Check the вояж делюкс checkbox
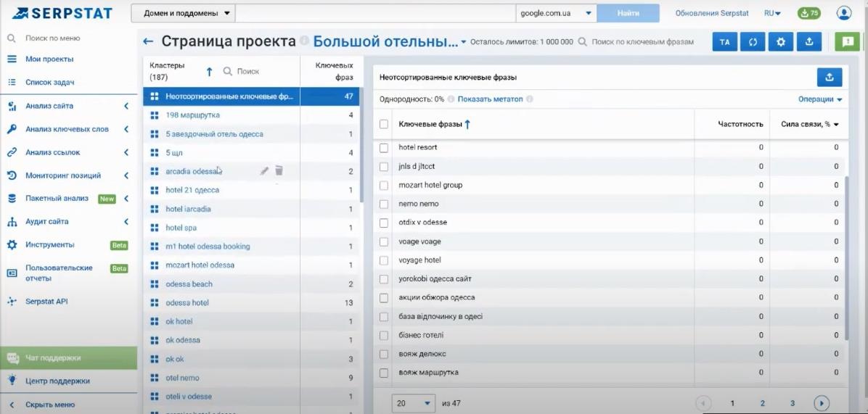The height and width of the screenshot is (414, 868). point(384,354)
